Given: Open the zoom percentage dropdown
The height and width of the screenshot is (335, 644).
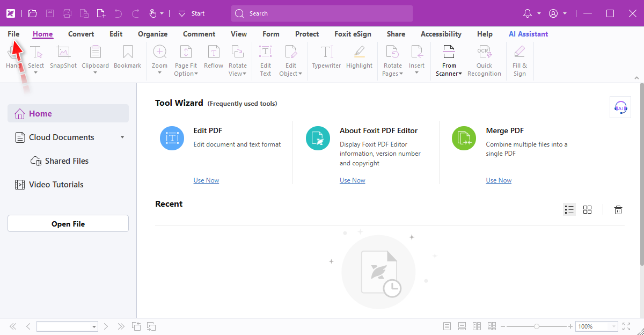Looking at the screenshot, I should click(613, 326).
